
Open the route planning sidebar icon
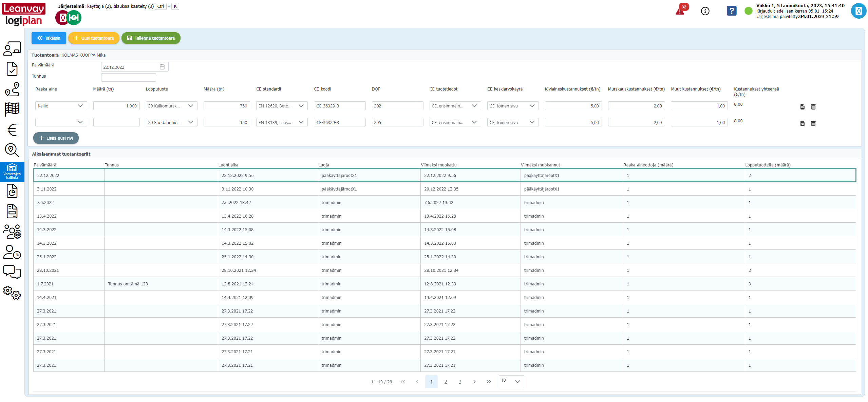12,89
